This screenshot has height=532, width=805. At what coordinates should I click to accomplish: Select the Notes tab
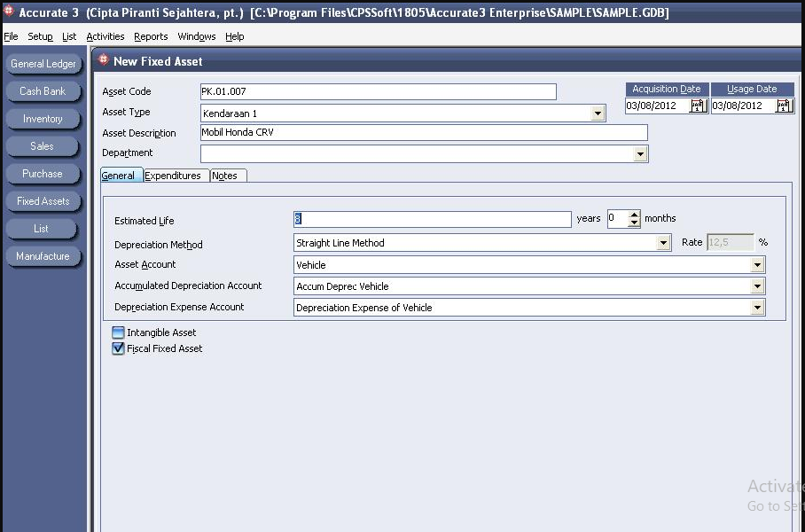[x=228, y=176]
